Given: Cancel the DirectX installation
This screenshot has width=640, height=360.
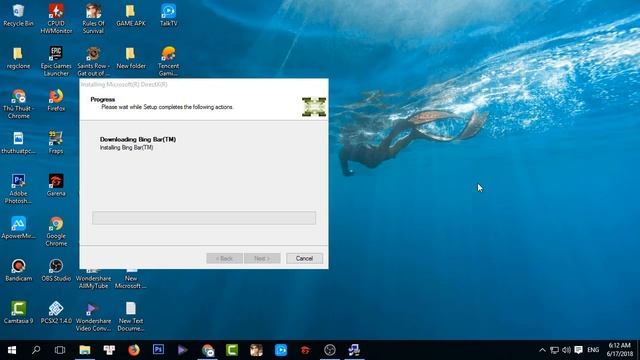Looking at the screenshot, I should pyautogui.click(x=304, y=258).
